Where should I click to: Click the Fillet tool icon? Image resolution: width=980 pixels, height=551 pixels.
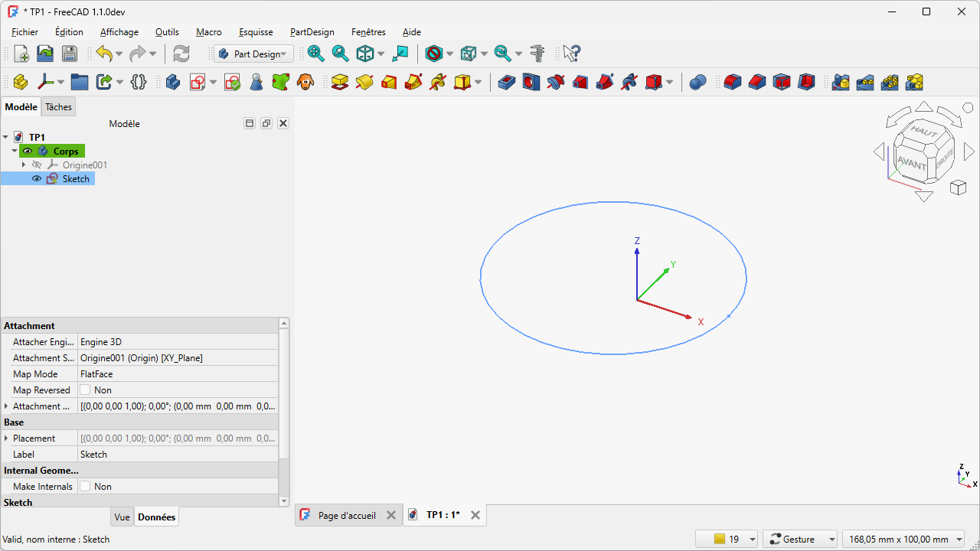pos(733,82)
